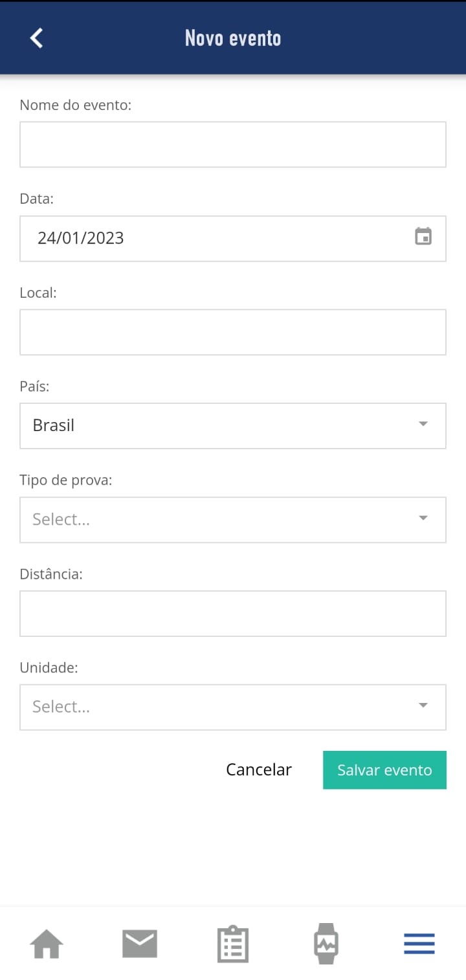Click the Novo evento header title
This screenshot has width=466, height=980.
[233, 38]
